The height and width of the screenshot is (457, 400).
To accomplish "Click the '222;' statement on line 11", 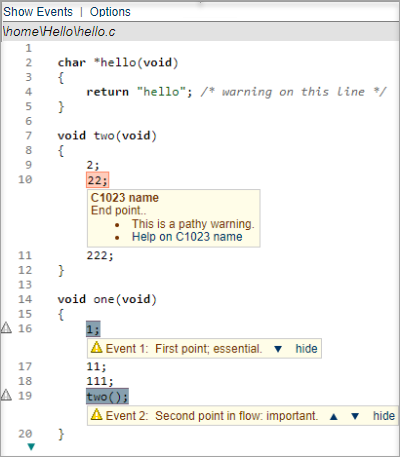I will [100, 255].
